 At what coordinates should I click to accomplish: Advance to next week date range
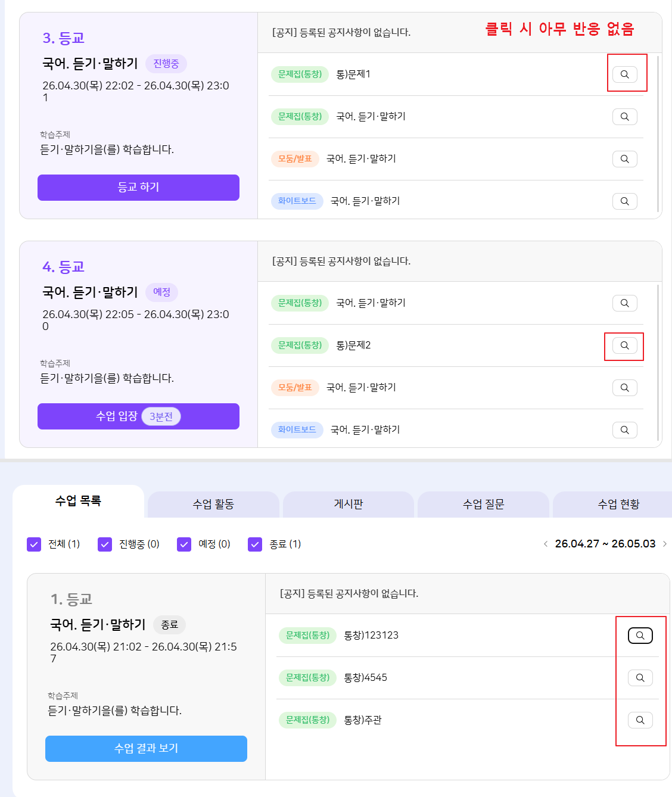coord(665,544)
